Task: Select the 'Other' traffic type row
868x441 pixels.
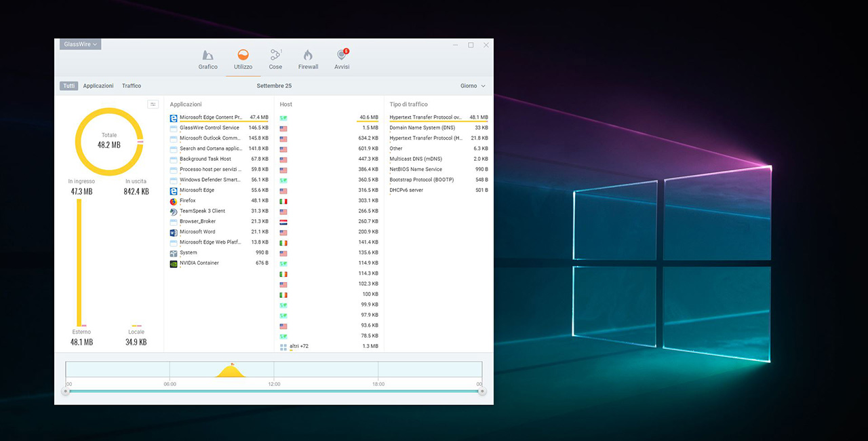Action: pyautogui.click(x=438, y=149)
